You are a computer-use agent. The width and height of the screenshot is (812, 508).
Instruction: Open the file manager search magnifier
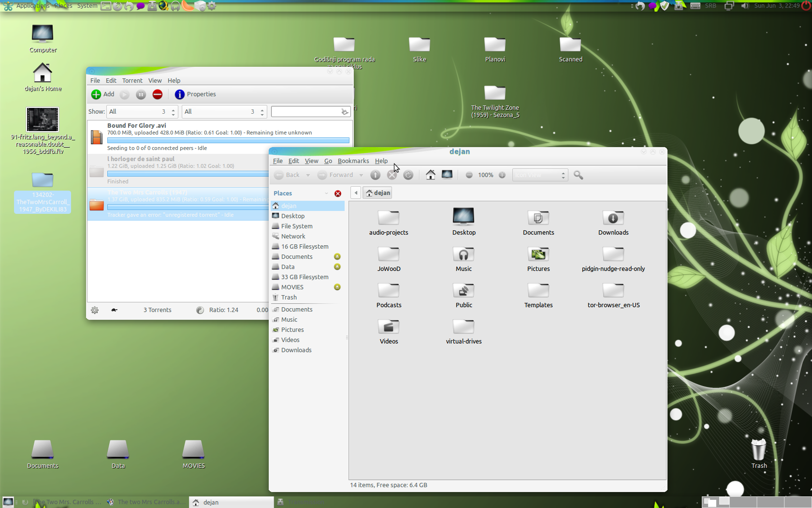578,175
